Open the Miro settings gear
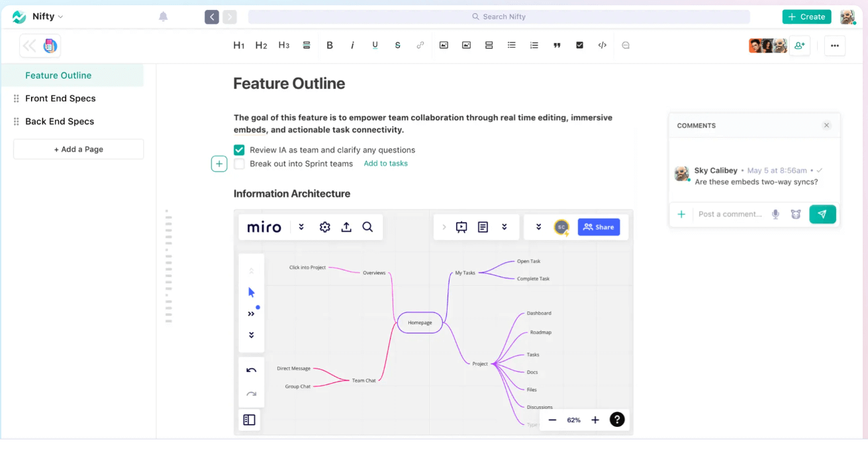 pyautogui.click(x=324, y=227)
